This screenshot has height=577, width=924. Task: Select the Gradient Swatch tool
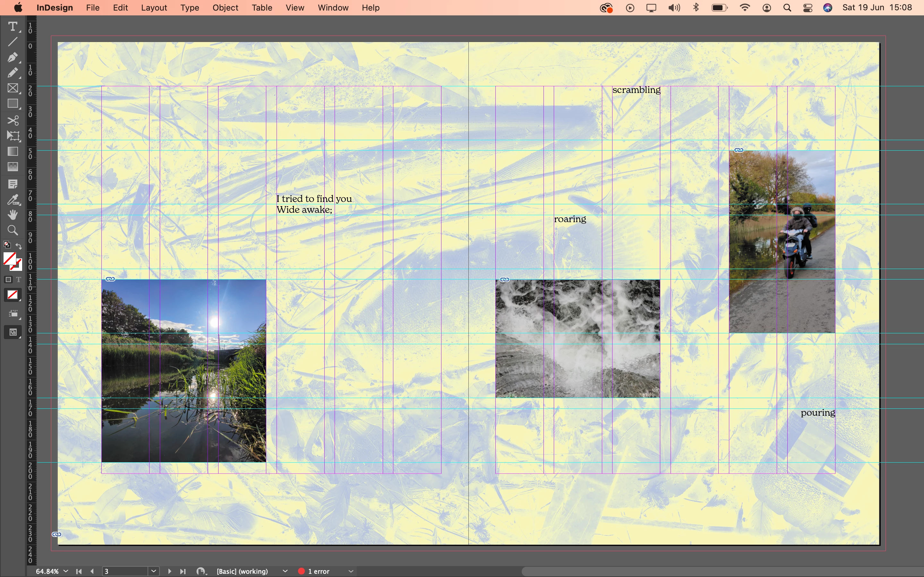pyautogui.click(x=13, y=152)
